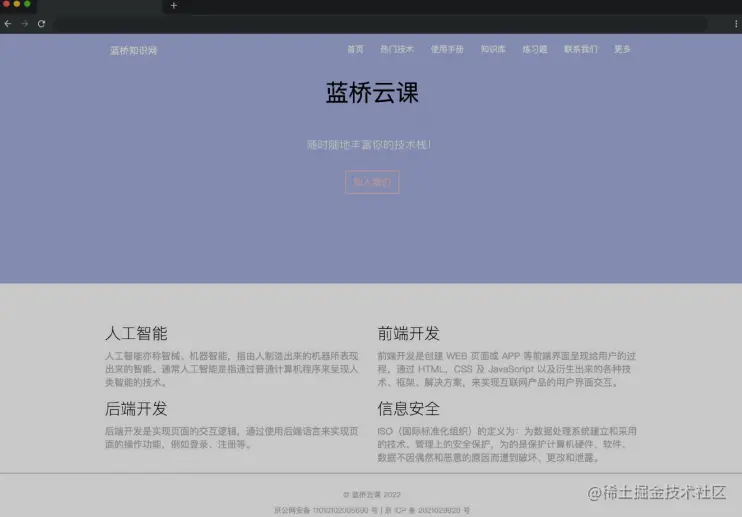The height and width of the screenshot is (517, 742).
Task: Click the © 蓝桥云课 2022 footer text
Action: [x=372, y=495]
